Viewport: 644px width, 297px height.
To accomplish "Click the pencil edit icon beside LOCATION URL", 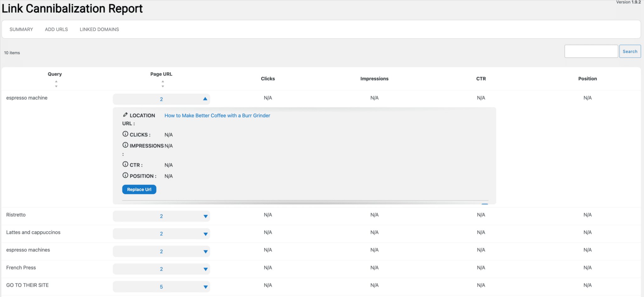I will (x=125, y=114).
